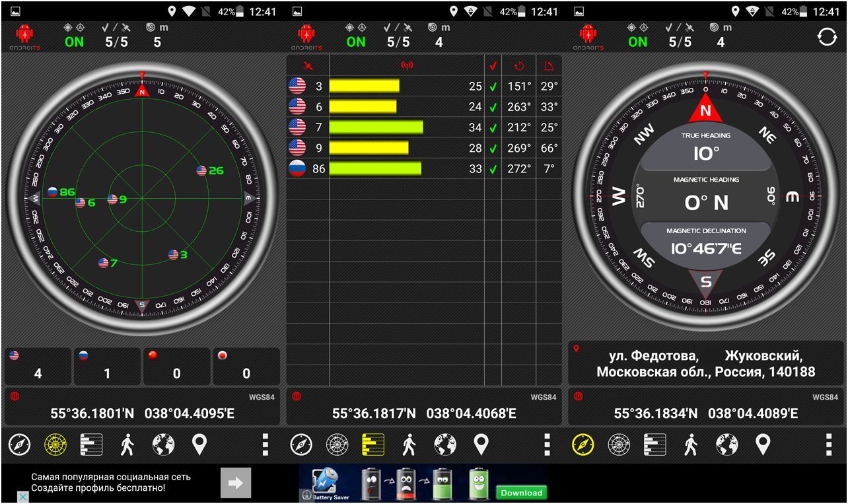This screenshot has width=848, height=504.
Task: Expand the three-dot menu on the right screen
Action: [x=829, y=445]
